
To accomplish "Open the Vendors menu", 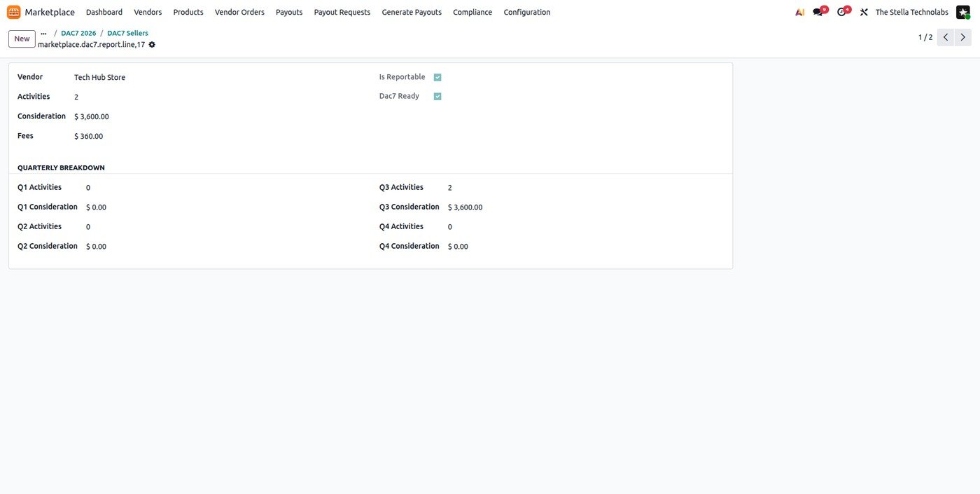I will coord(148,12).
